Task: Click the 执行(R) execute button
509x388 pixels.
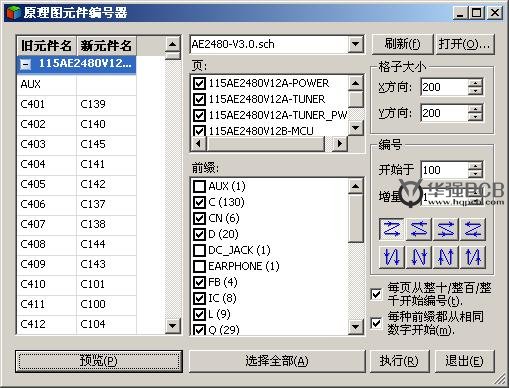Action: [399, 361]
